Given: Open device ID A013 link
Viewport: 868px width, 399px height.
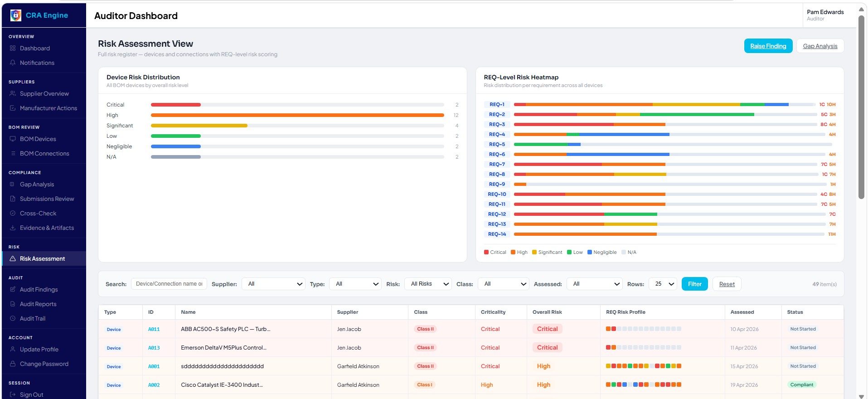Looking at the screenshot, I should [x=154, y=348].
